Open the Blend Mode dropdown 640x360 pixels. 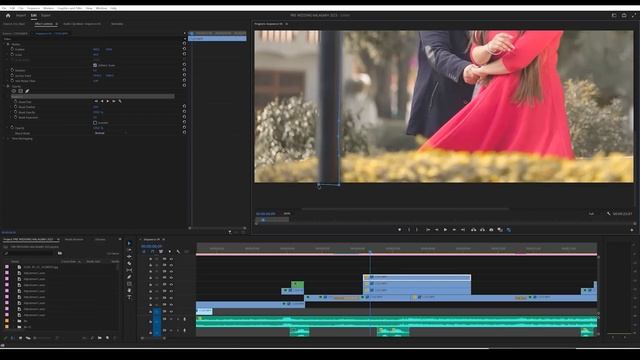coord(111,133)
